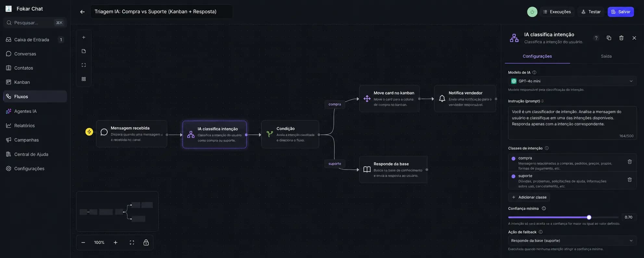This screenshot has height=258, width=644.
Task: Click the 0.70 confidence value field
Action: point(628,217)
